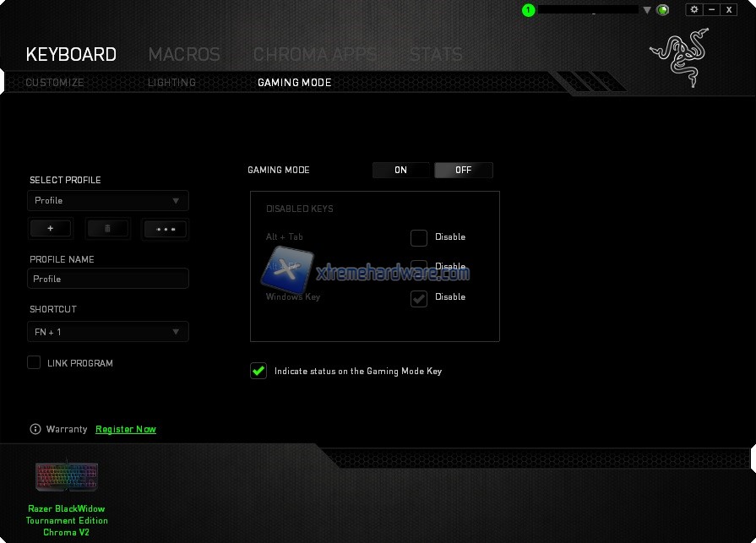Click the Register Now link
756x543 pixels.
126,429
